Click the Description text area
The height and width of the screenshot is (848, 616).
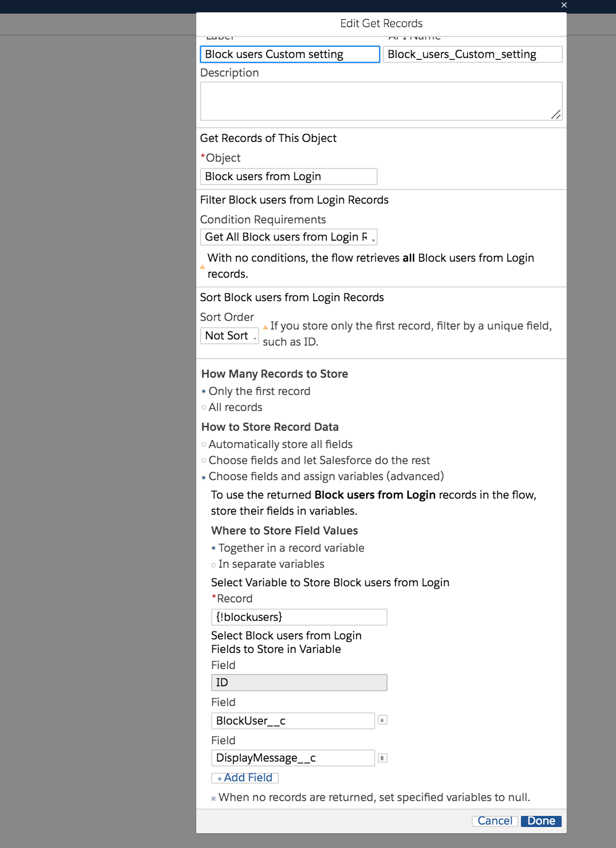(x=381, y=101)
